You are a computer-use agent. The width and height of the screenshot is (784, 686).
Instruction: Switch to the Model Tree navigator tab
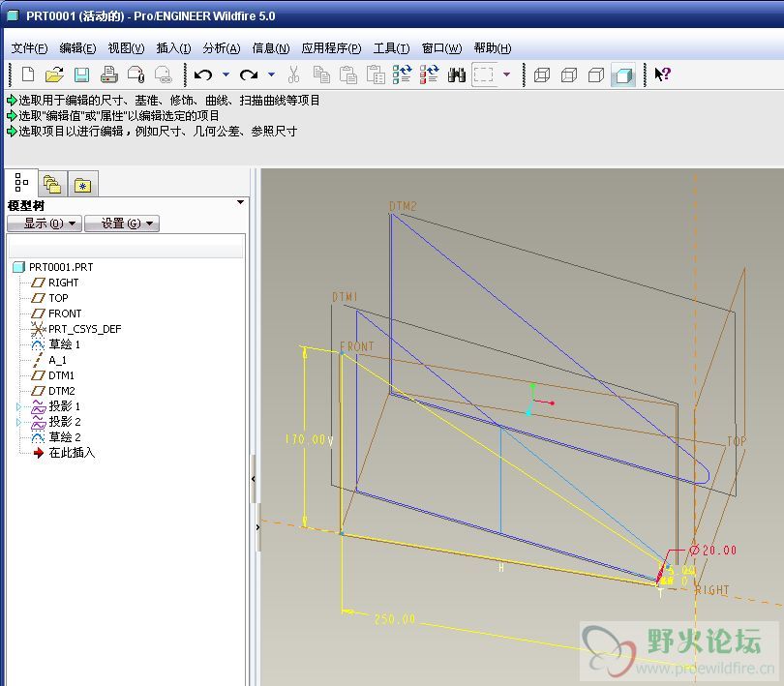[21, 183]
